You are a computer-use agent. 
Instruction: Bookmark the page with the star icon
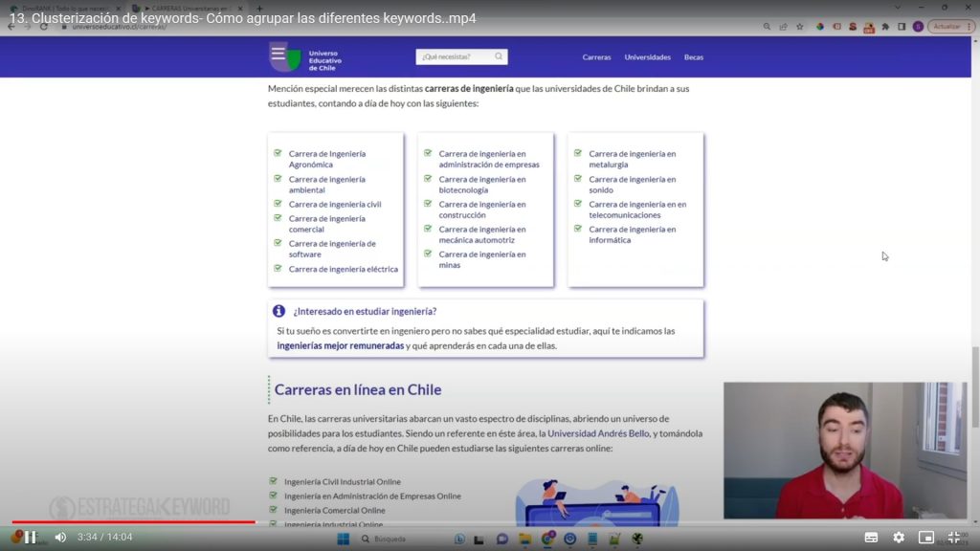pyautogui.click(x=800, y=27)
